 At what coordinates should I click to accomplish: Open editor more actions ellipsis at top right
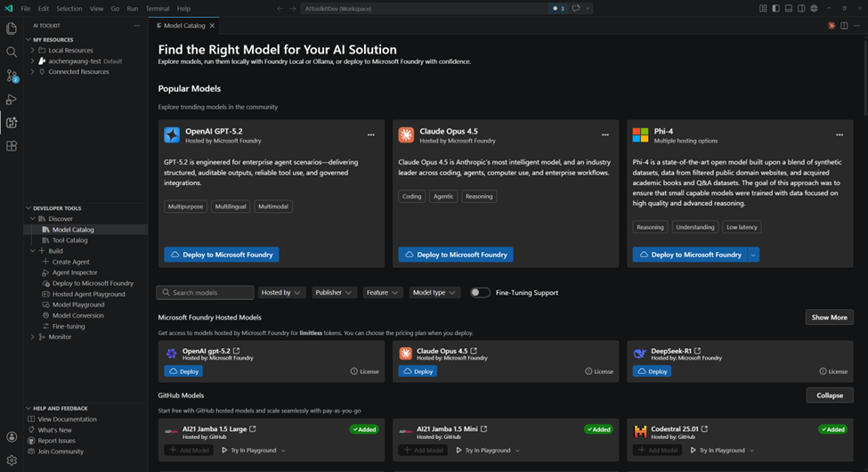click(x=857, y=26)
